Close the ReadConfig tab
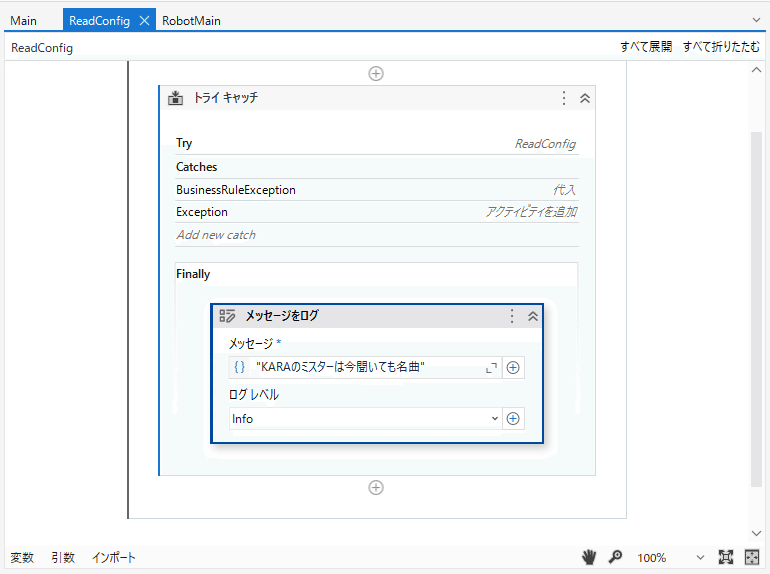This screenshot has width=770, height=574. point(144,21)
